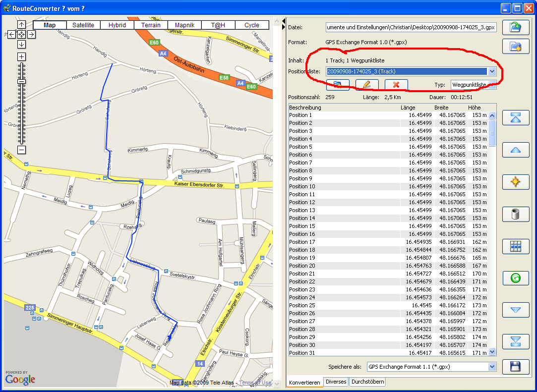The image size is (537, 392).
Task: Open the Durchstöbern tab
Action: [367, 382]
